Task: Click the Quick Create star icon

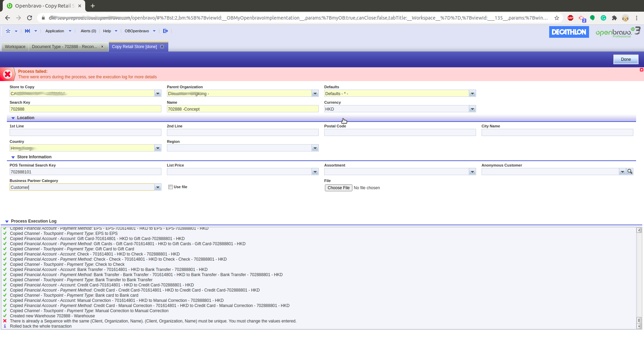Action: point(8,31)
